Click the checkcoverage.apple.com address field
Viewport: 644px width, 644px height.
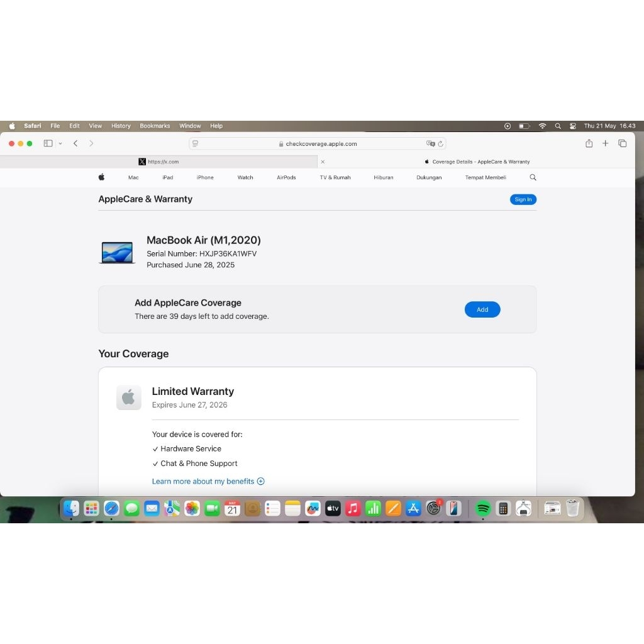[x=318, y=144]
